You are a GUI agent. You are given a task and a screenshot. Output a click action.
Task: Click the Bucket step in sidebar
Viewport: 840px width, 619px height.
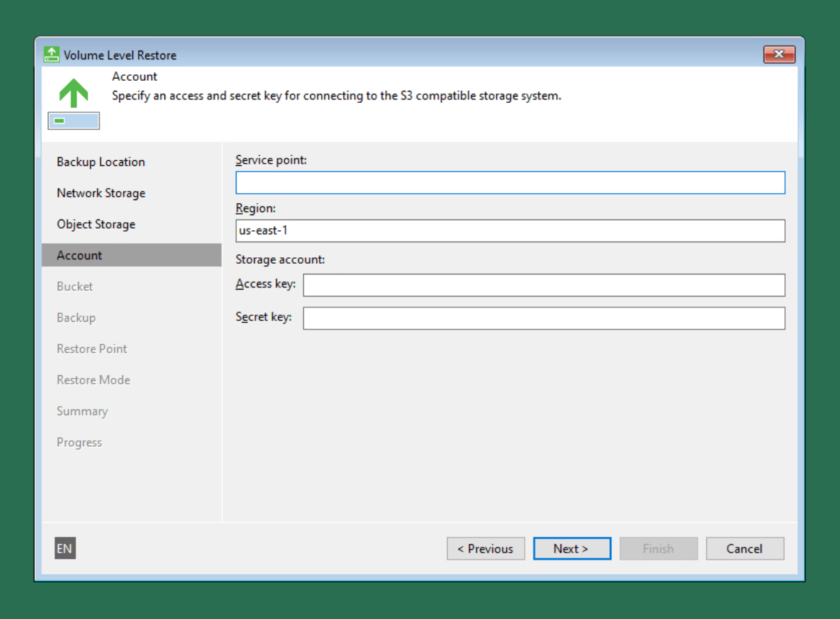coord(75,287)
